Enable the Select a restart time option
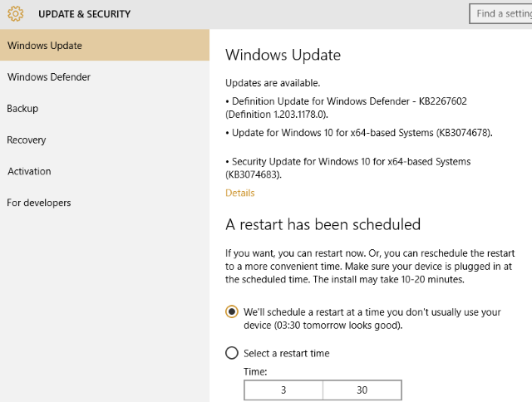The image size is (532, 402). click(x=233, y=353)
